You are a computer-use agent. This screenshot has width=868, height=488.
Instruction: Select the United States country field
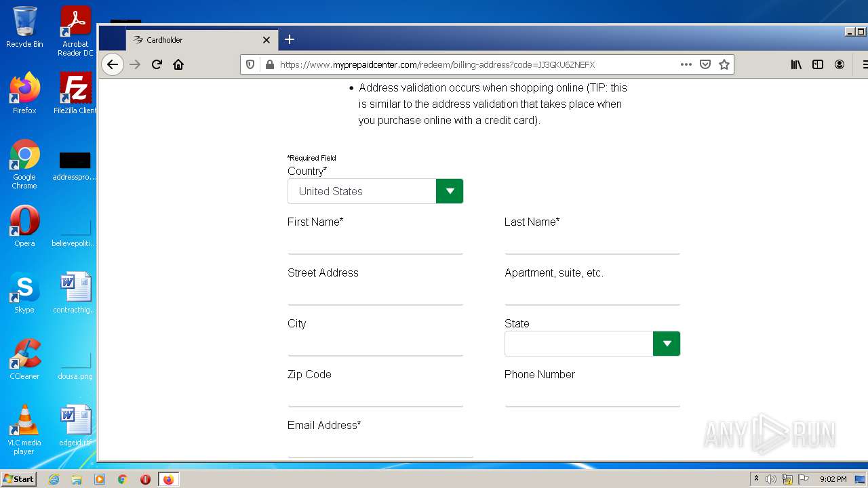point(361,191)
